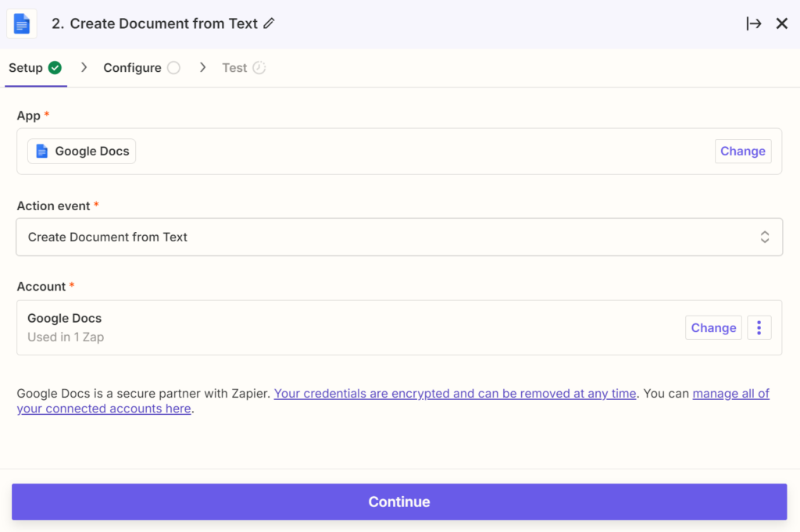
Task: Open the Setup tab
Action: point(35,68)
